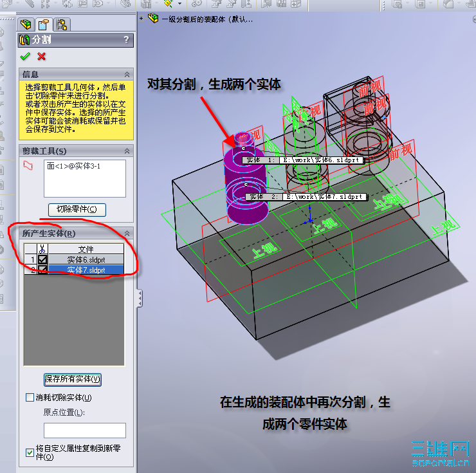Cancel the split with the red X
This screenshot has width=476, height=473.
(42, 57)
